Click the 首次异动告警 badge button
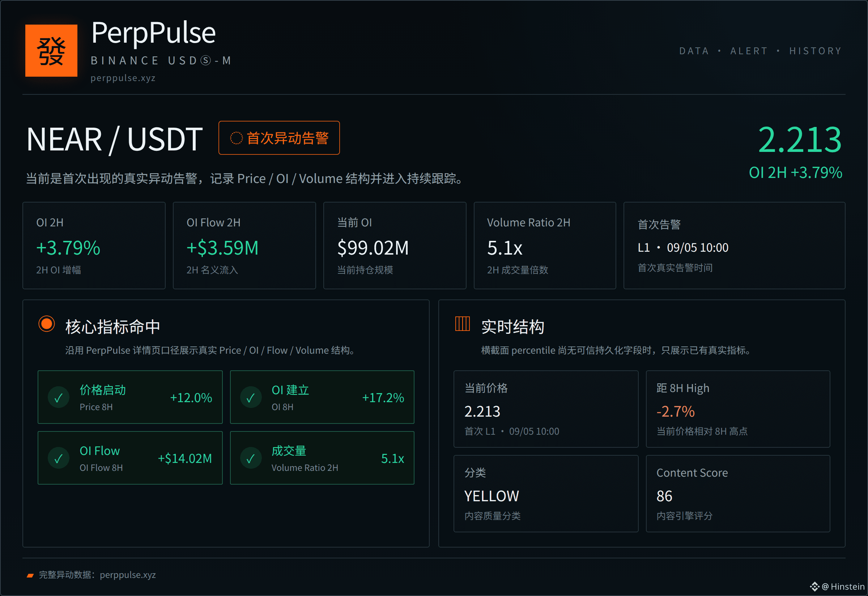Image resolution: width=868 pixels, height=596 pixels. 279,138
